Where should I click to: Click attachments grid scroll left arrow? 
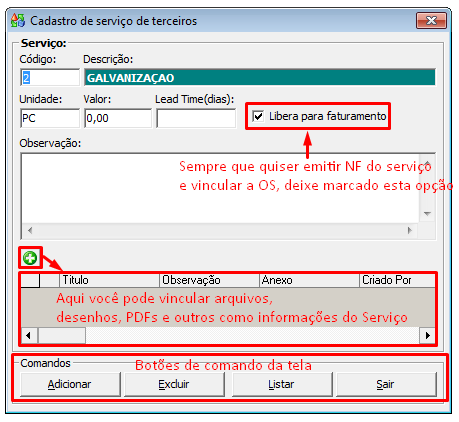coord(29,335)
